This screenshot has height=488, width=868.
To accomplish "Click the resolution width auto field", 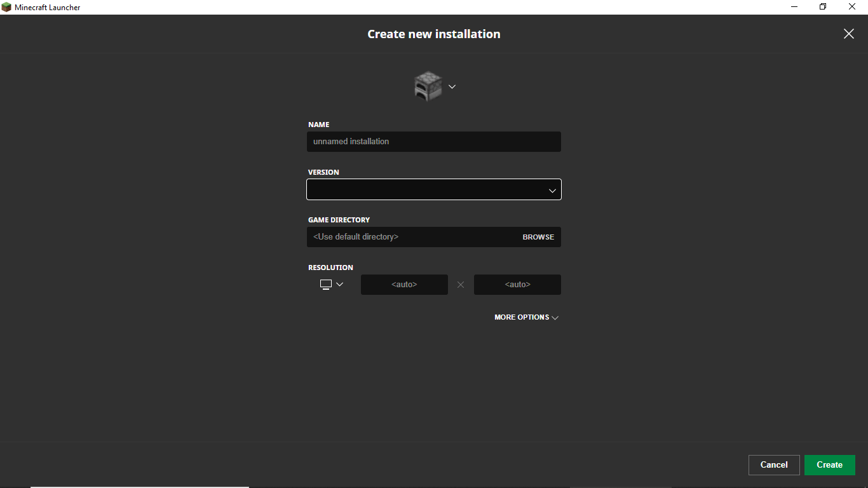I will tap(404, 285).
